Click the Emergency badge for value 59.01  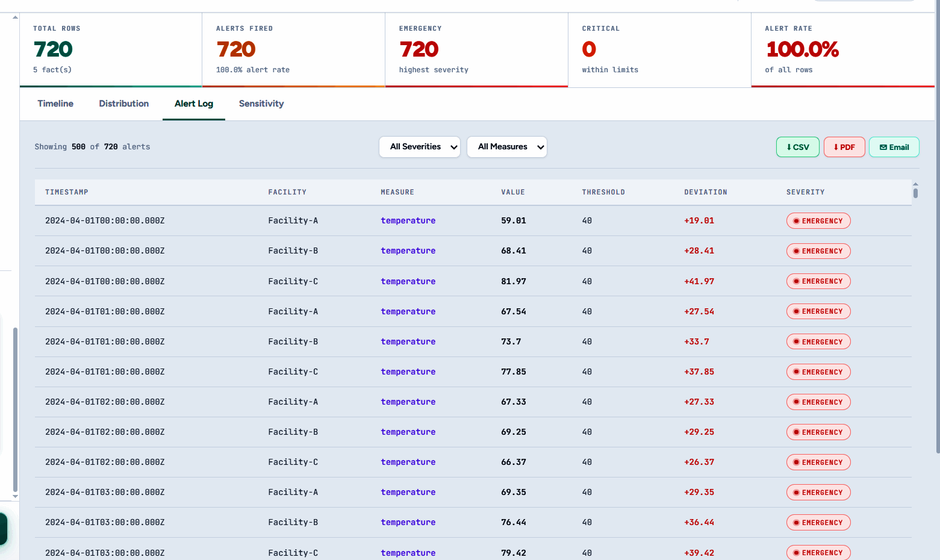pyautogui.click(x=818, y=221)
